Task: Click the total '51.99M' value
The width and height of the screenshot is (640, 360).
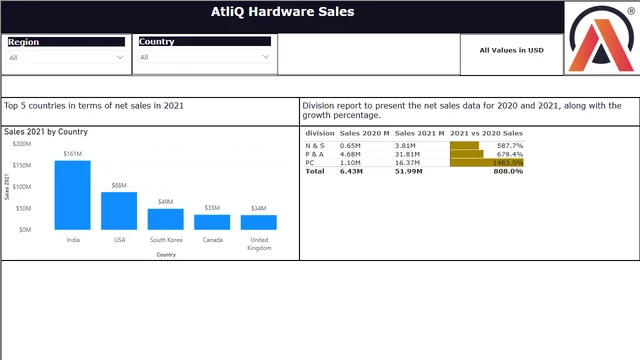Action: [x=409, y=171]
